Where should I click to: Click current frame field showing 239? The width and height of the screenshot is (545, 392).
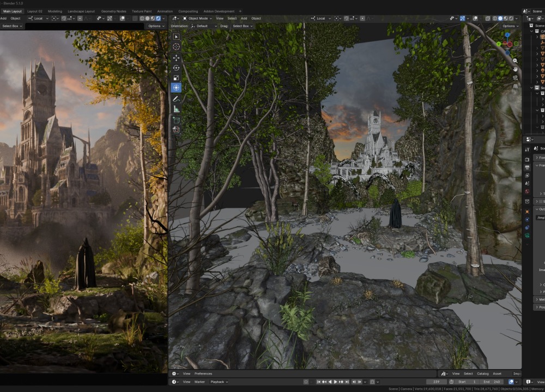click(437, 382)
